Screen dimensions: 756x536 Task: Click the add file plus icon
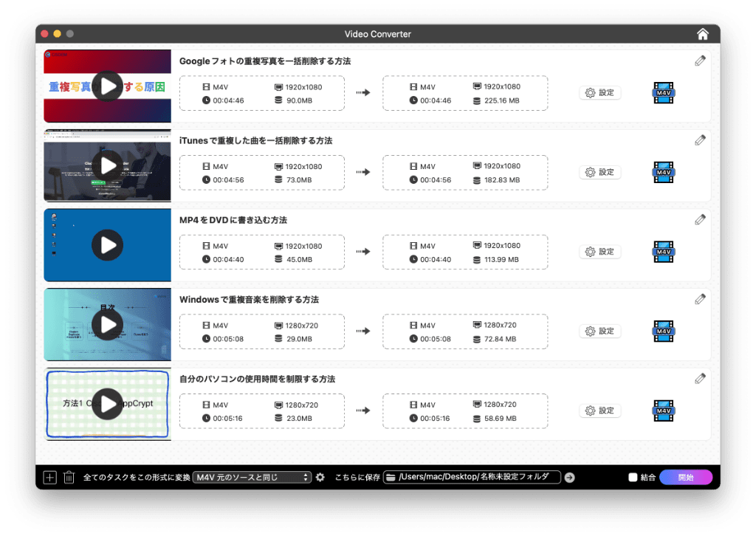tap(49, 478)
